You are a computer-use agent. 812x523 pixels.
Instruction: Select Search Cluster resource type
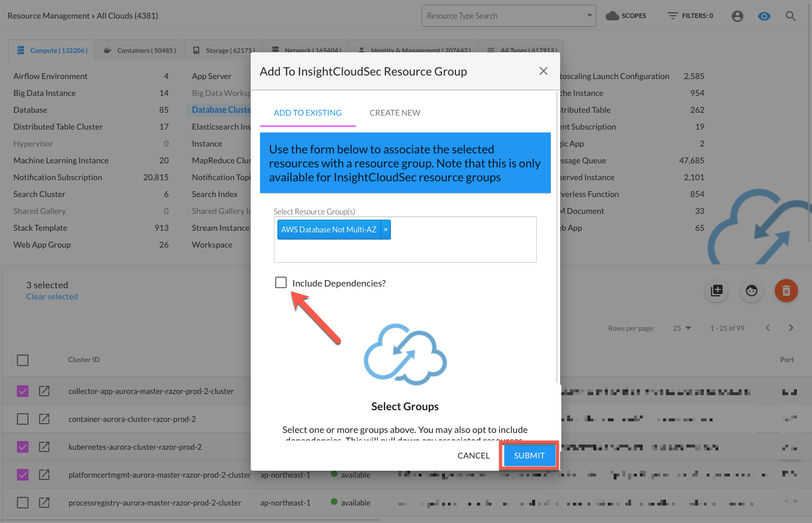(40, 194)
